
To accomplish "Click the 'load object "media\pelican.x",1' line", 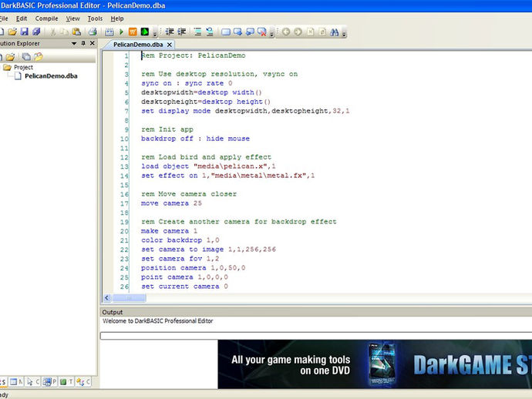I will coord(208,166).
